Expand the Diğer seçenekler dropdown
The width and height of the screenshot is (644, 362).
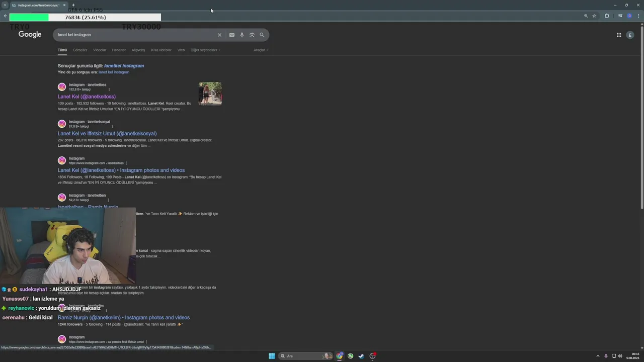(205, 50)
